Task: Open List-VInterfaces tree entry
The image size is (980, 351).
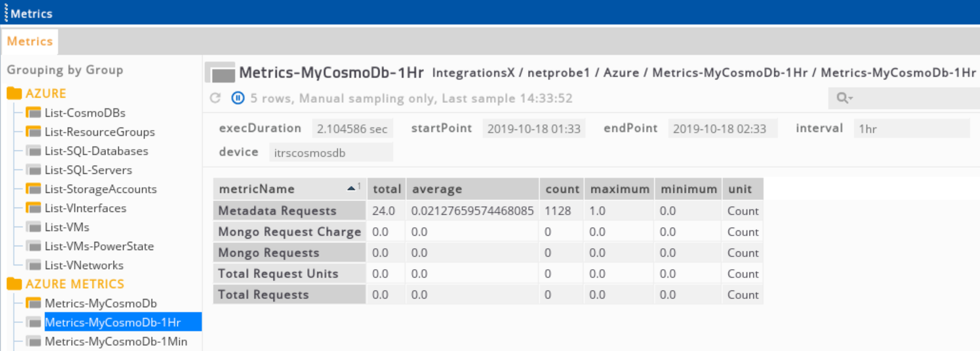Action: point(85,208)
